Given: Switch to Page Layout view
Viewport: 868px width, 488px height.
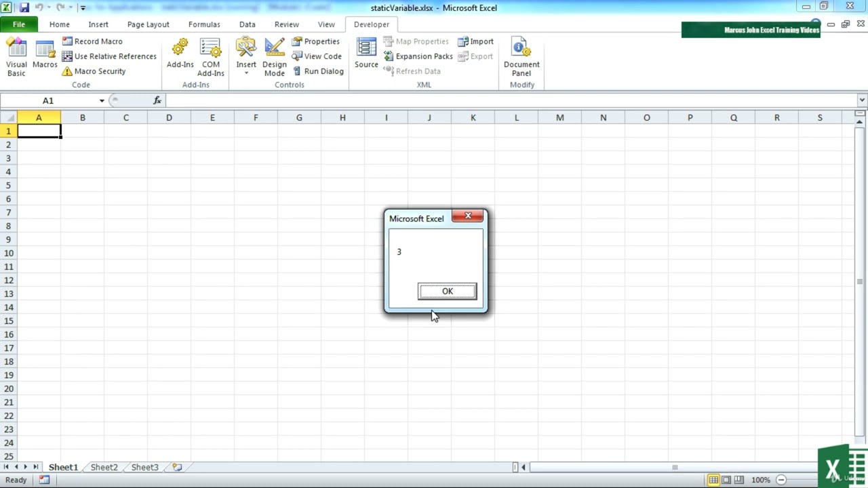Looking at the screenshot, I should (x=726, y=480).
